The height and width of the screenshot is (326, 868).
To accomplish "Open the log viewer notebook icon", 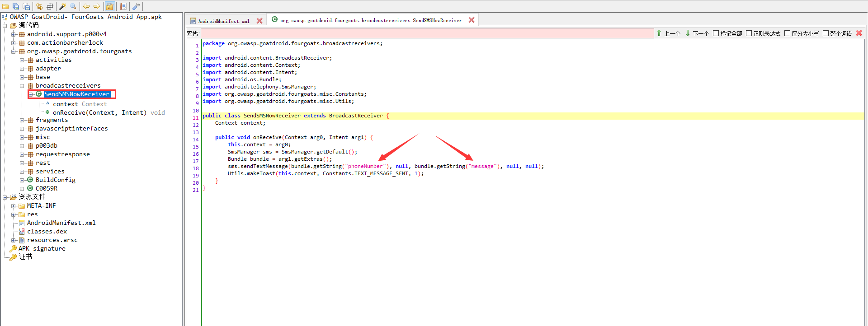I will pos(123,6).
